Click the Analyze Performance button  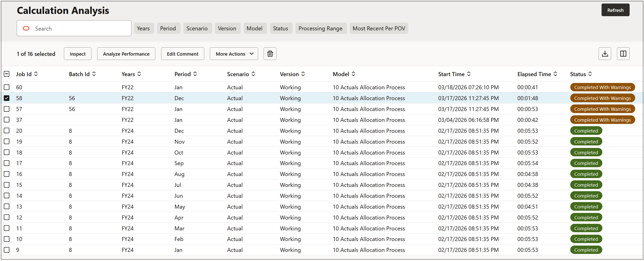[126, 54]
